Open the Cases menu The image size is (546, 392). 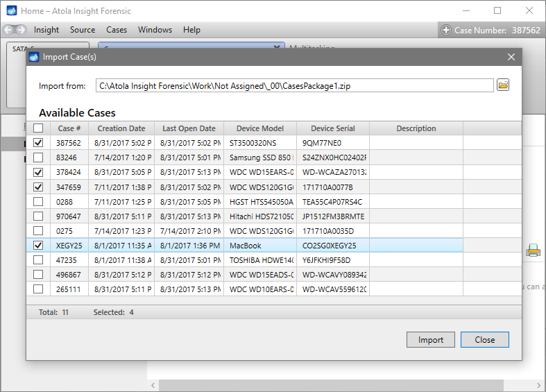click(117, 30)
